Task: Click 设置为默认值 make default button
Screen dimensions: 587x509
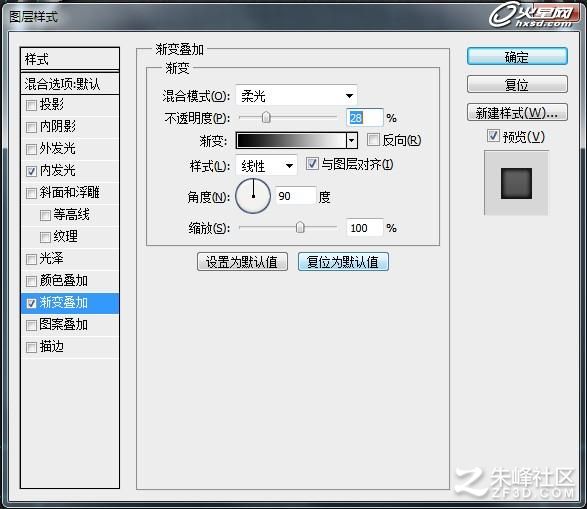Action: click(242, 262)
